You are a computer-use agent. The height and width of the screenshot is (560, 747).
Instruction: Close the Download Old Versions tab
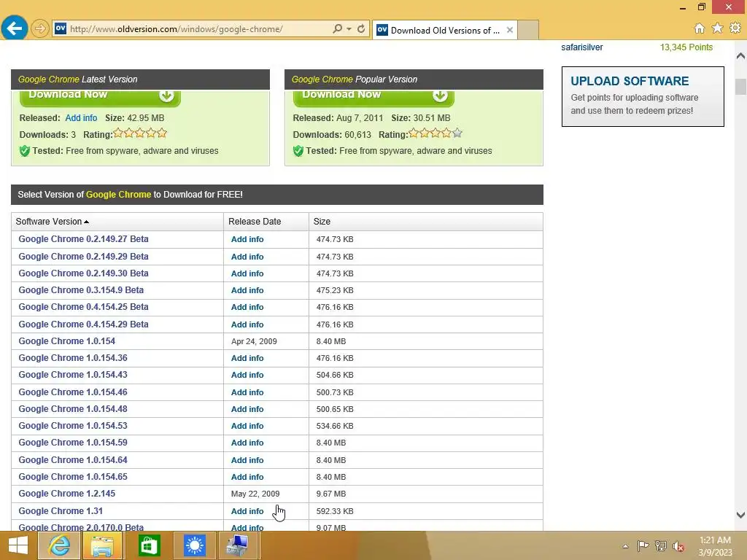[x=510, y=30]
